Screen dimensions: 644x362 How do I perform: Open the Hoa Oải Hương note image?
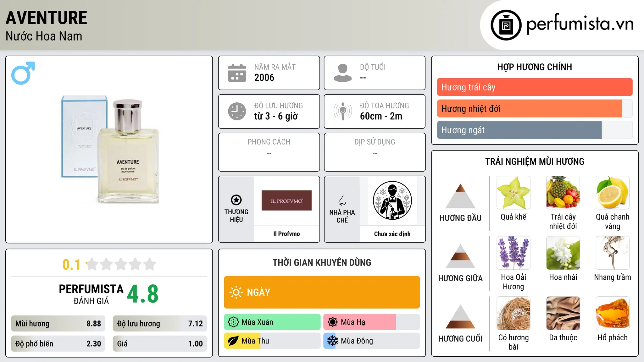pos(514,253)
